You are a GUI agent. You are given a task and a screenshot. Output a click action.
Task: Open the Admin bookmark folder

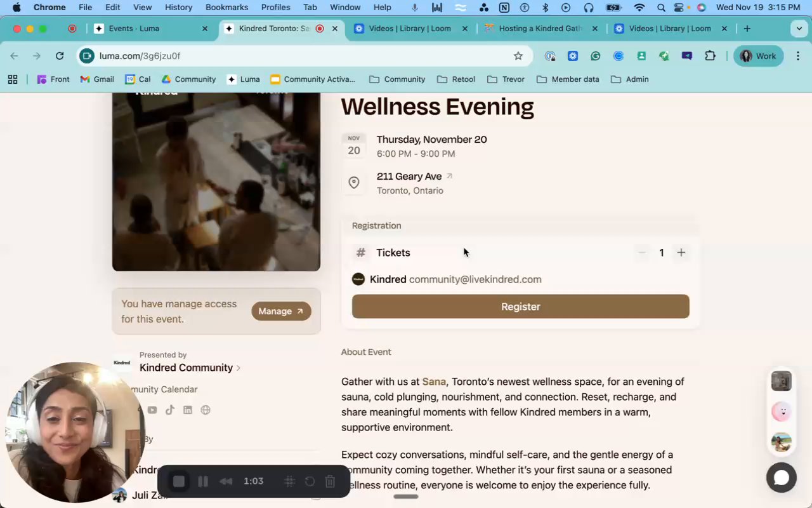pos(630,79)
